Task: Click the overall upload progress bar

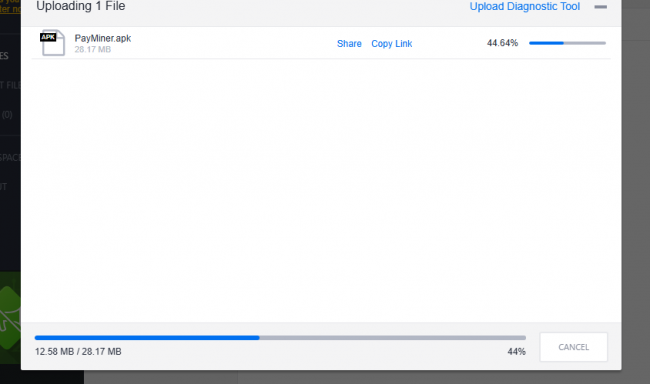Action: pyautogui.click(x=280, y=338)
